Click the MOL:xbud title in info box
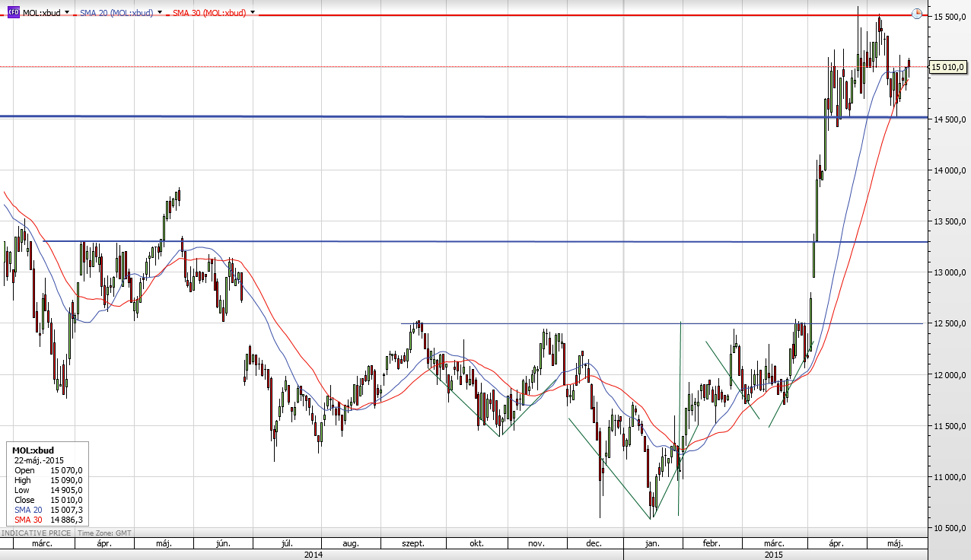 pyautogui.click(x=33, y=450)
